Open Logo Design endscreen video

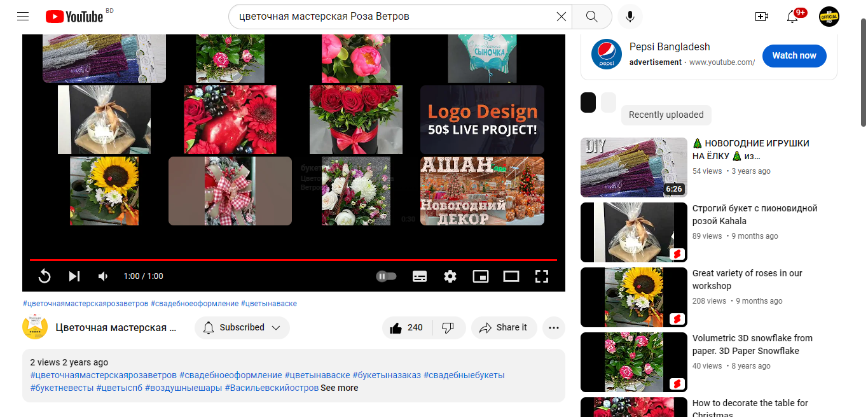pyautogui.click(x=482, y=120)
